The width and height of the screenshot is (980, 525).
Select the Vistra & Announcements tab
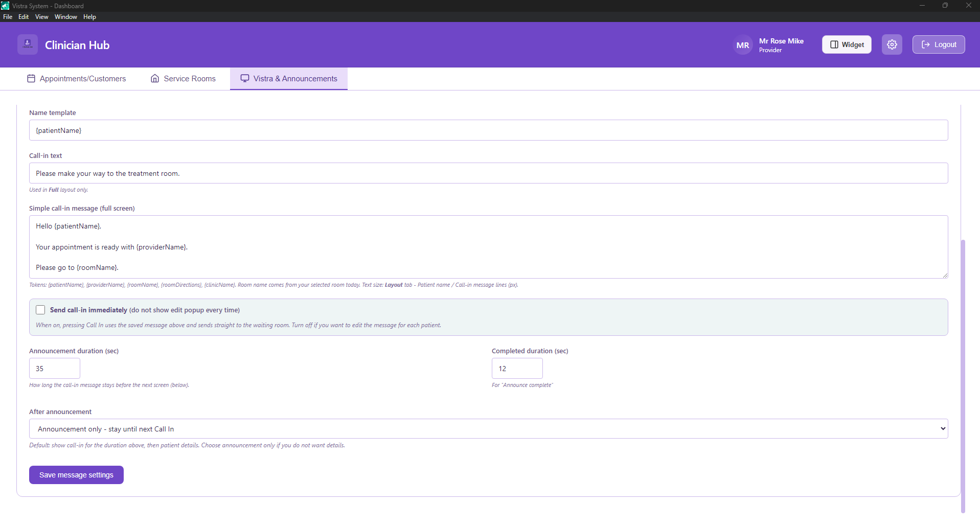(289, 79)
